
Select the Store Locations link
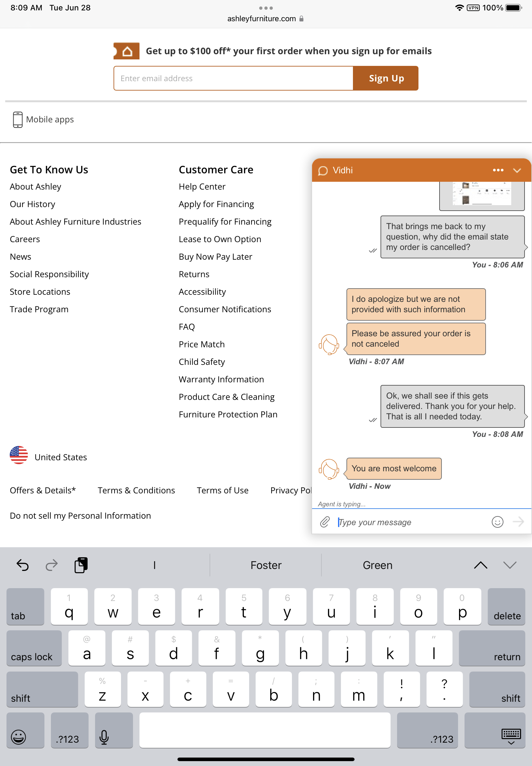coord(40,292)
